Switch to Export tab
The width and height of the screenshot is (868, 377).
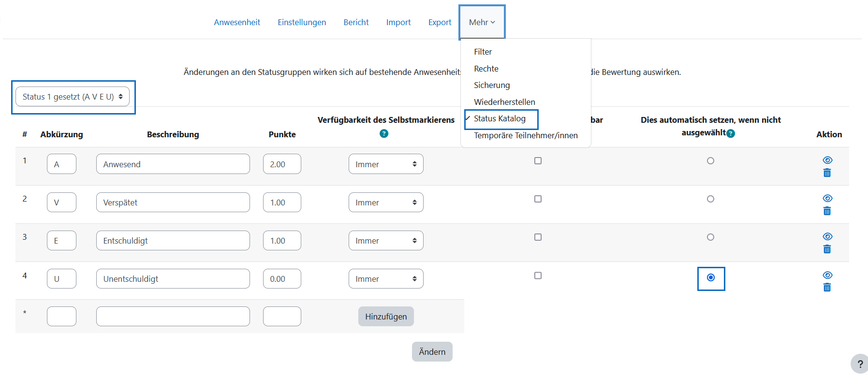click(x=440, y=22)
